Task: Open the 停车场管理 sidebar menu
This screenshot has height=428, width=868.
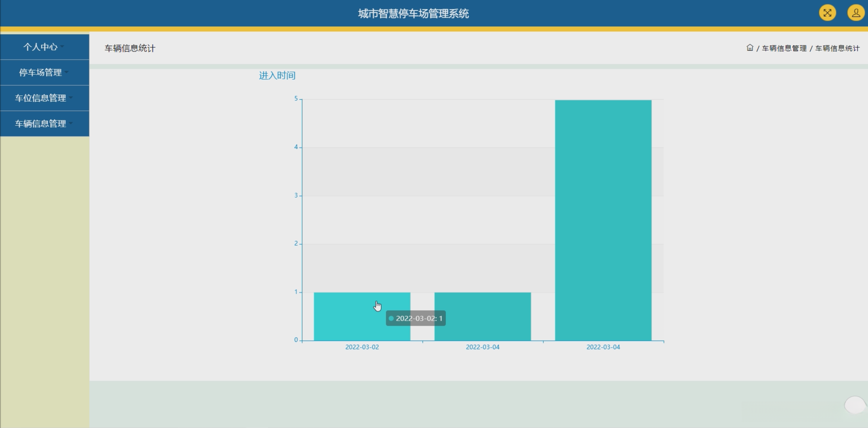Action: (x=40, y=72)
